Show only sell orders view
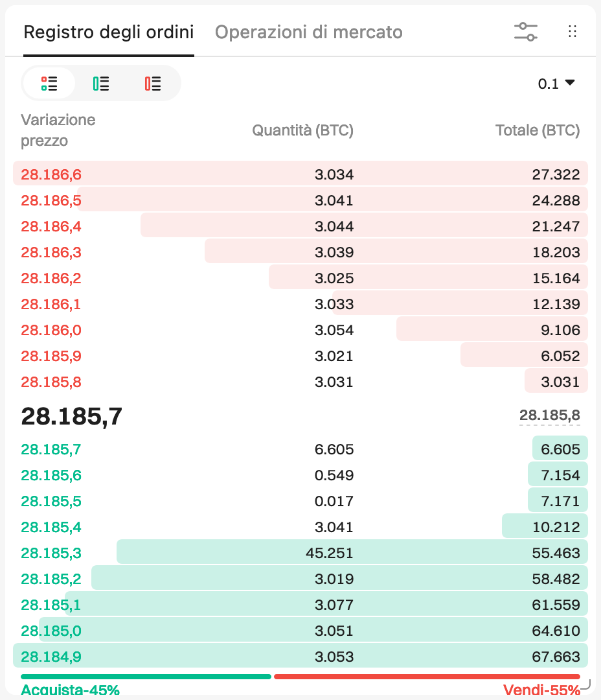601x700 pixels. pos(153,84)
